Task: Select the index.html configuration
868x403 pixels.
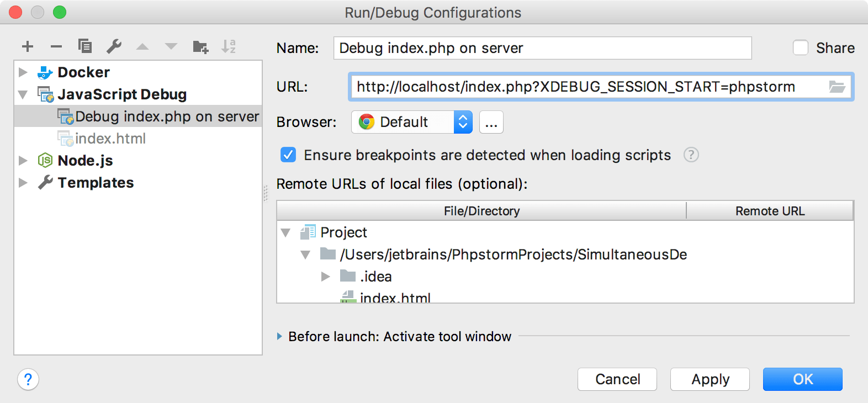Action: pyautogui.click(x=110, y=138)
